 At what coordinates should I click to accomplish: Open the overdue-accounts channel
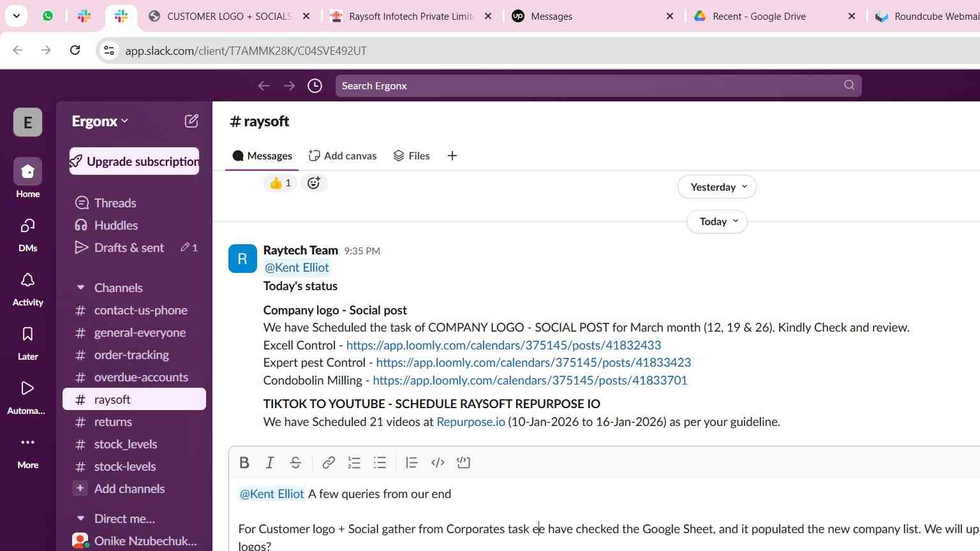pos(134,378)
